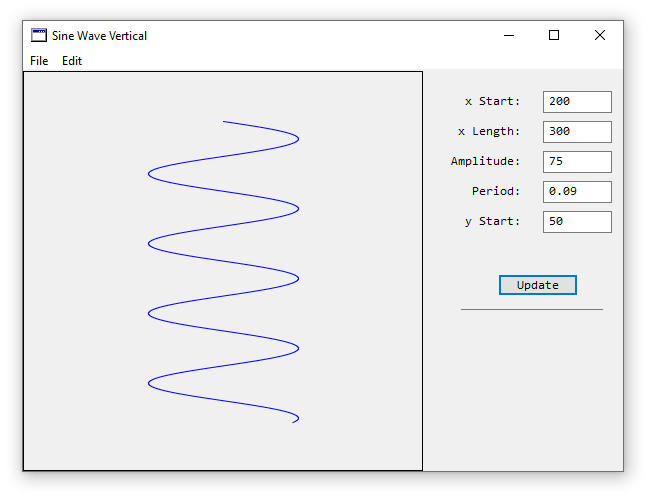This screenshot has height=493, width=647.
Task: Select the y Start input field
Action: 577,222
